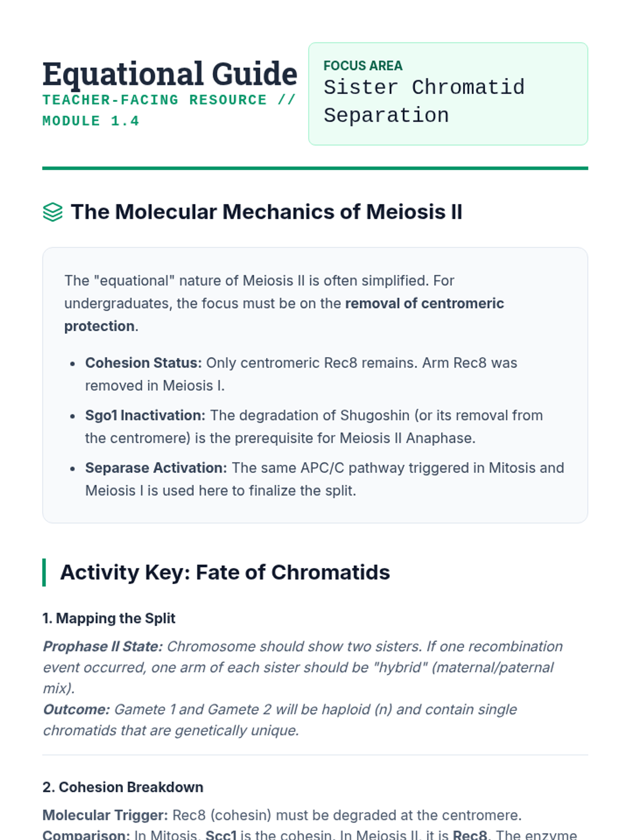Click the Molecular Mechanics of Meiosis II heading
Viewport: 630px width, 840px height.
tap(266, 212)
